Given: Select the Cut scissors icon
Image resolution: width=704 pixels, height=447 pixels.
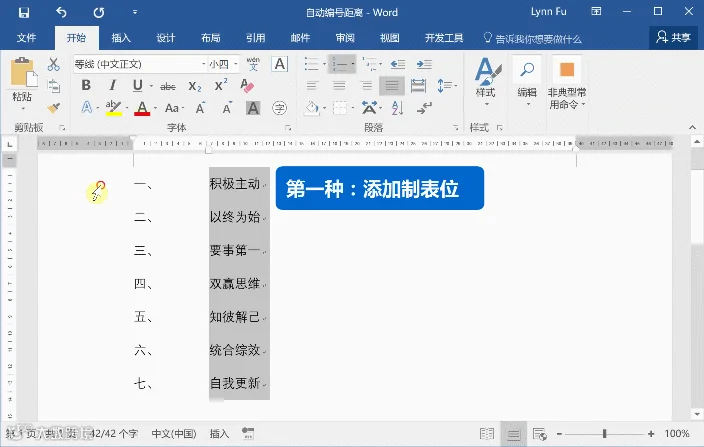Looking at the screenshot, I should pyautogui.click(x=53, y=64).
